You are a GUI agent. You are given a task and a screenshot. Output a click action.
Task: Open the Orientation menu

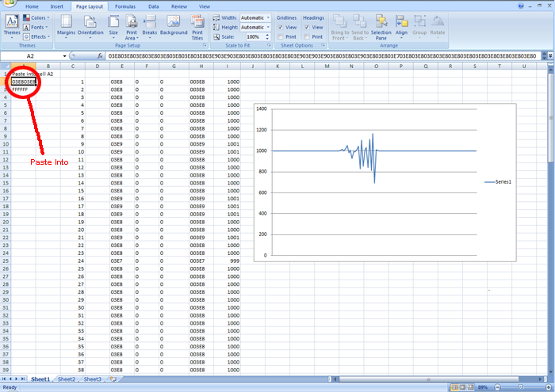click(x=90, y=26)
